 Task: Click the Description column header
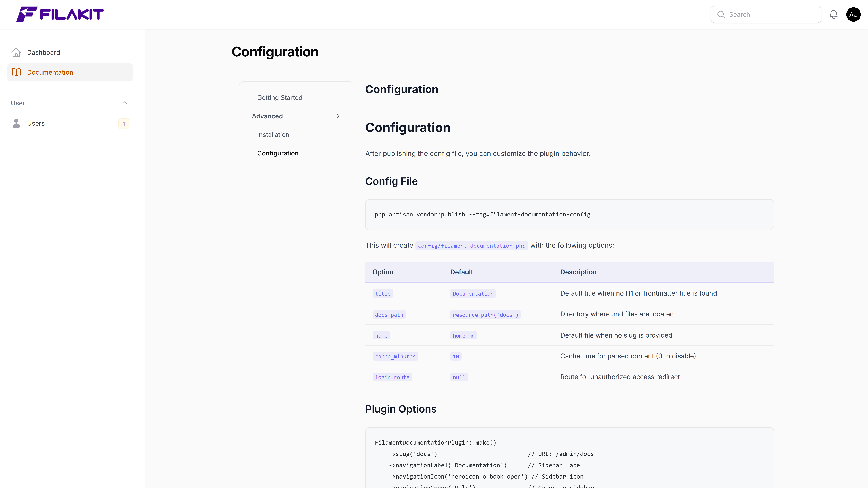[578, 272]
